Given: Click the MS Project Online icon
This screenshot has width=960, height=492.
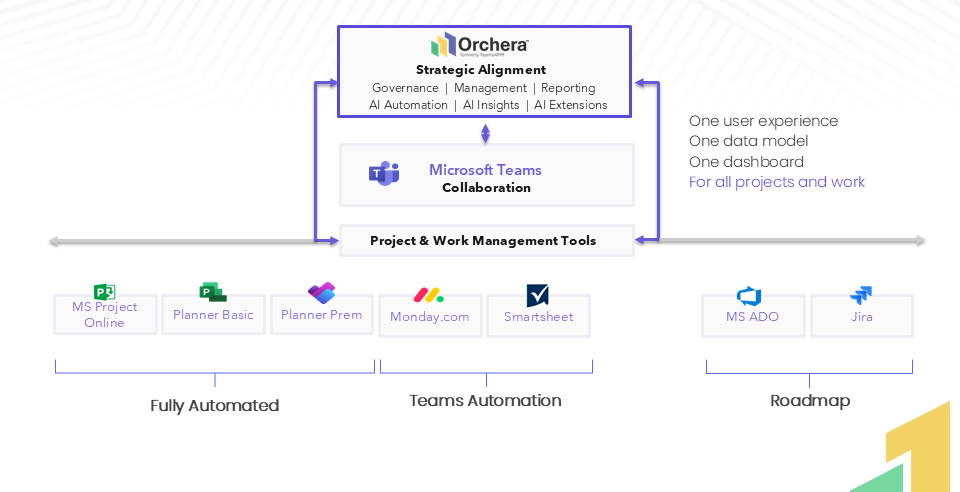Looking at the screenshot, I should click(x=104, y=291).
